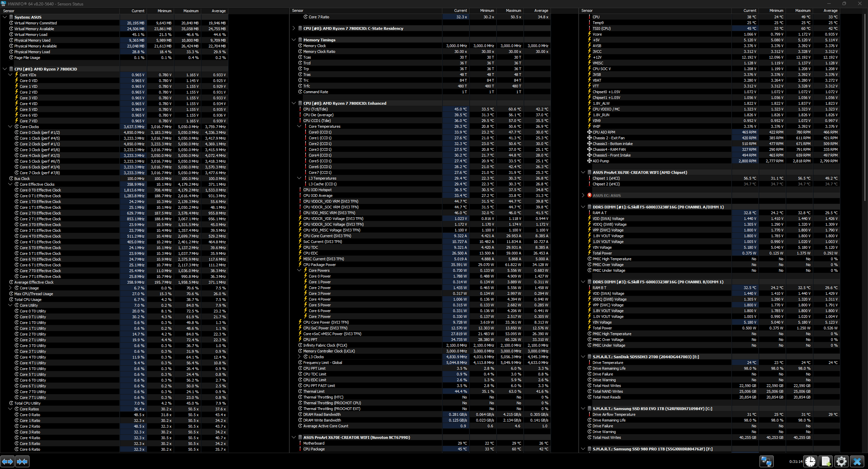Collapse the Memory Timings section
Screen dimensions: 868x469
tap(294, 40)
